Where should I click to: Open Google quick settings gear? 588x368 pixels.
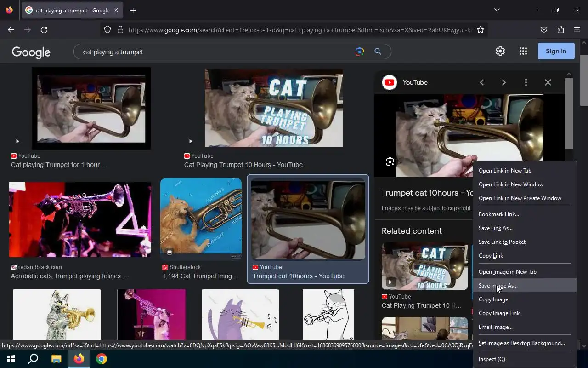pos(500,51)
